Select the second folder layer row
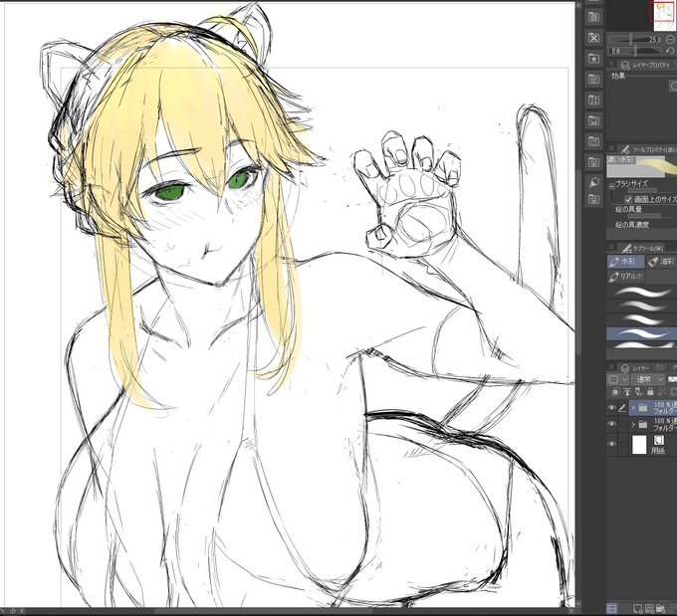The image size is (677, 616). click(x=652, y=424)
